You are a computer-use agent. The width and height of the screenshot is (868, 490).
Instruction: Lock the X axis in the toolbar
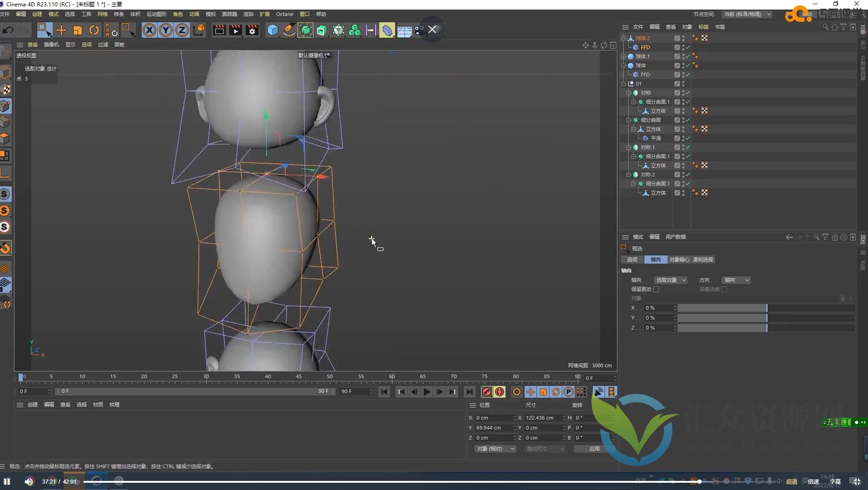pyautogui.click(x=149, y=30)
